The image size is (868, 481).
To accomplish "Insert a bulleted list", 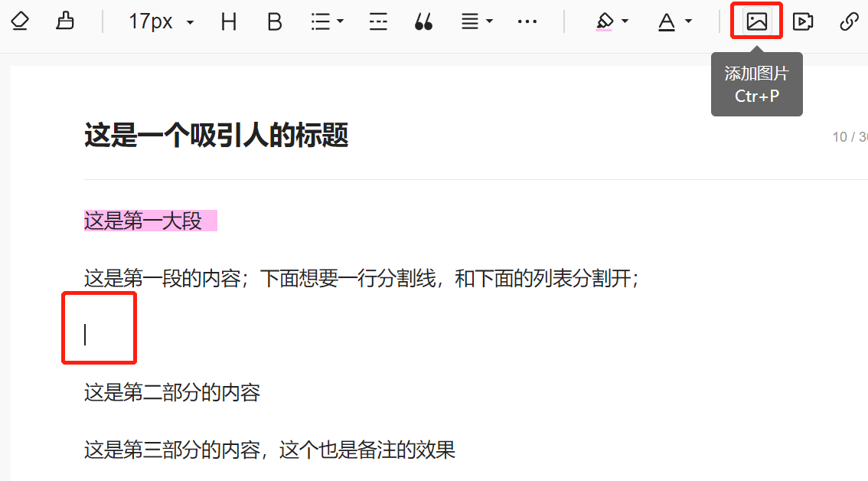I will tap(321, 22).
